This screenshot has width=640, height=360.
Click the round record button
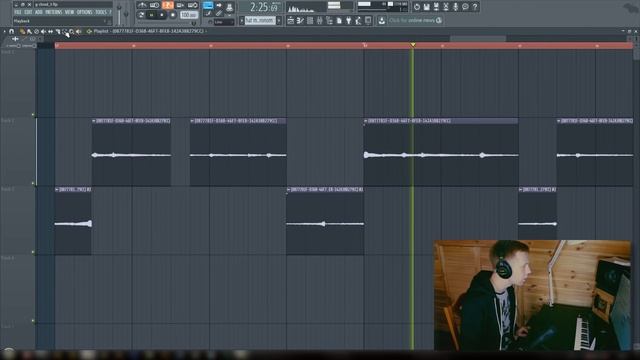tap(173, 15)
